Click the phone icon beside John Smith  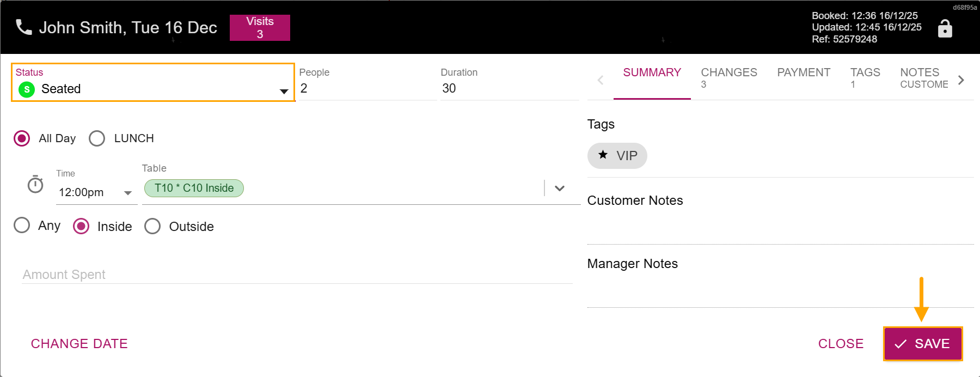point(24,27)
